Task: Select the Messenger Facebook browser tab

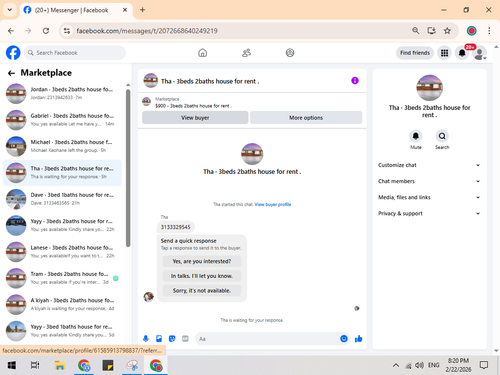Action: click(x=76, y=10)
